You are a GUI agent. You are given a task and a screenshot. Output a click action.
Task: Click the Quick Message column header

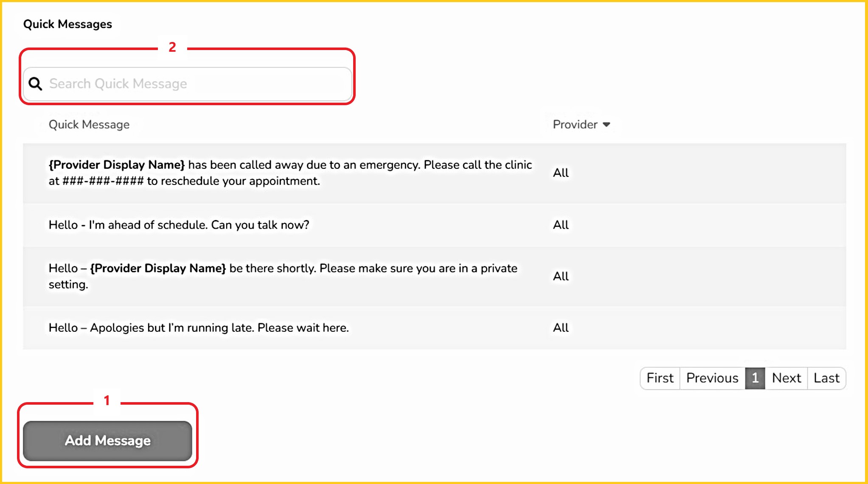coord(89,125)
